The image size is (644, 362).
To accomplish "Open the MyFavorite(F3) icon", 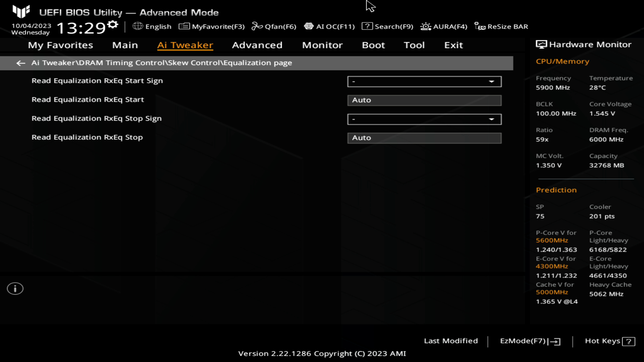I will click(x=184, y=26).
